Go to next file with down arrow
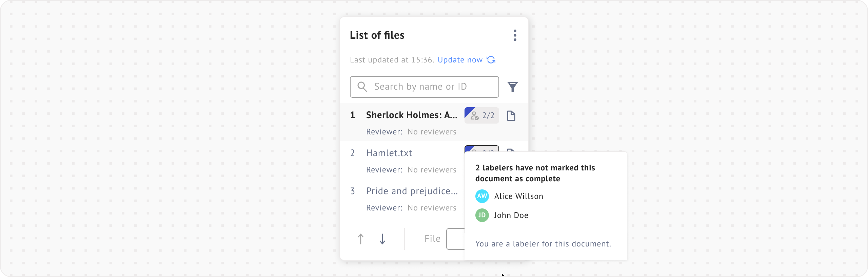The width and height of the screenshot is (868, 277). click(x=382, y=239)
